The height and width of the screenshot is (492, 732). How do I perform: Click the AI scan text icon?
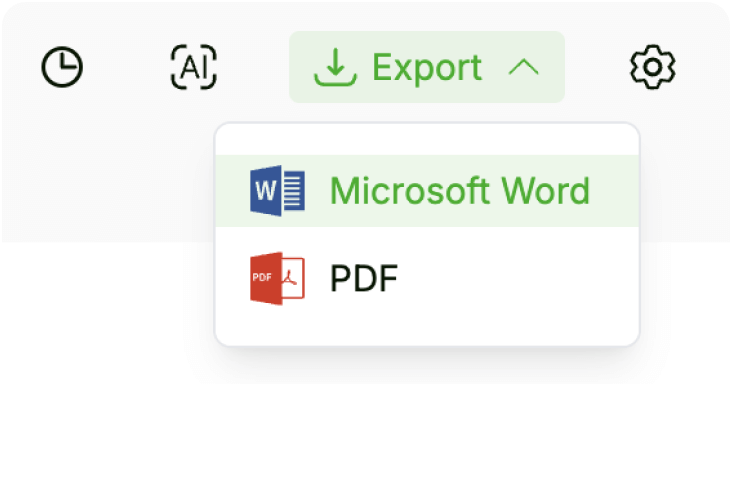click(194, 67)
